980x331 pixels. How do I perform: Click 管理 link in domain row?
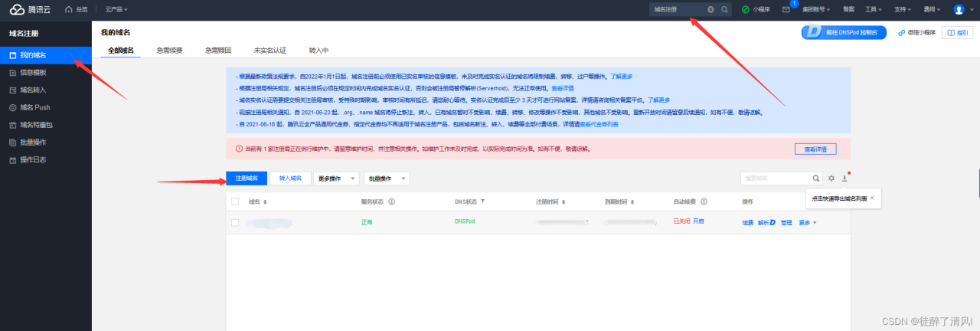coord(786,222)
